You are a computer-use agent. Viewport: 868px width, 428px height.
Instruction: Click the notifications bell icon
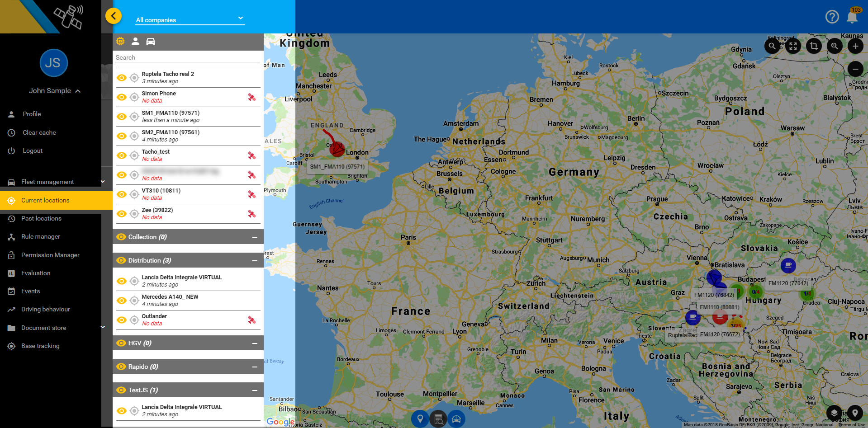click(852, 17)
